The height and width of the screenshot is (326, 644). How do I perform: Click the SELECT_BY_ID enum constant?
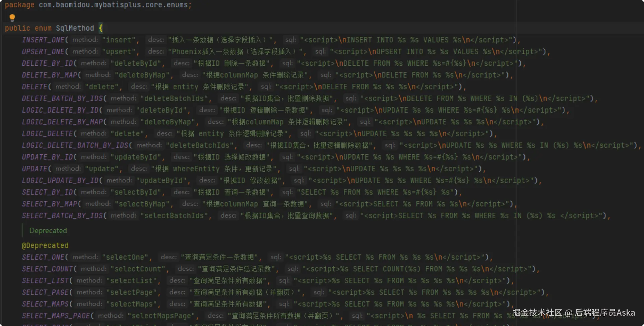click(48, 193)
